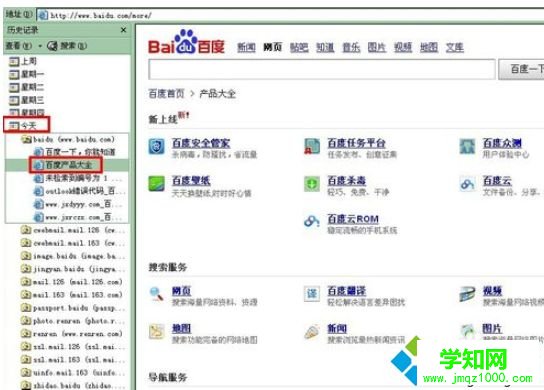Open the outlook错误代码 history entry
544x390 pixels.
(78, 191)
